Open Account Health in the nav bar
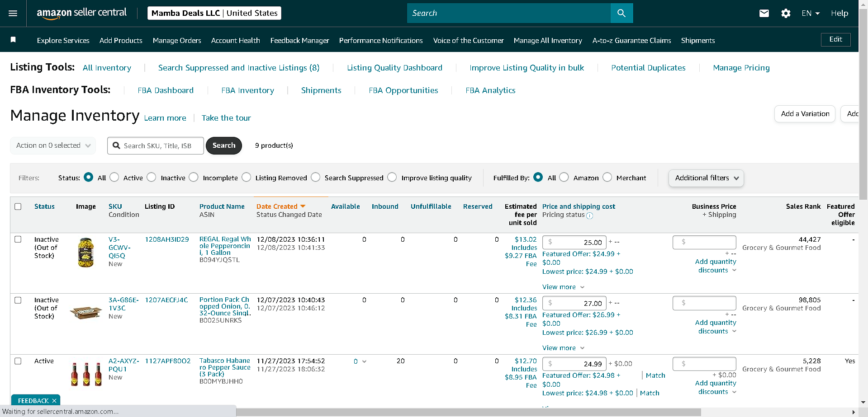The image size is (868, 417). (236, 40)
